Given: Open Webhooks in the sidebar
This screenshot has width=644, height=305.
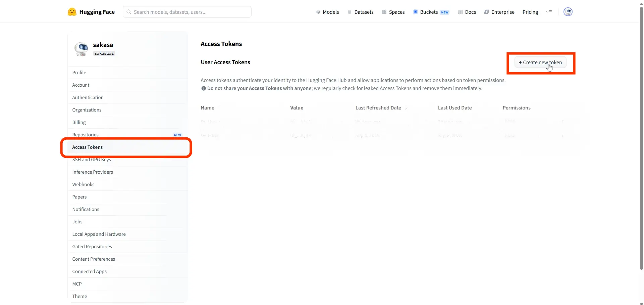Looking at the screenshot, I should (127, 184).
